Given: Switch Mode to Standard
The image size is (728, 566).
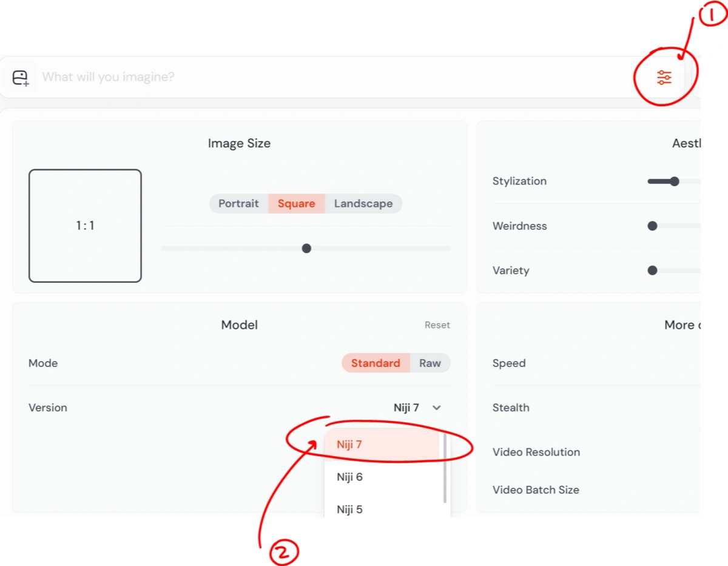Looking at the screenshot, I should pos(375,363).
